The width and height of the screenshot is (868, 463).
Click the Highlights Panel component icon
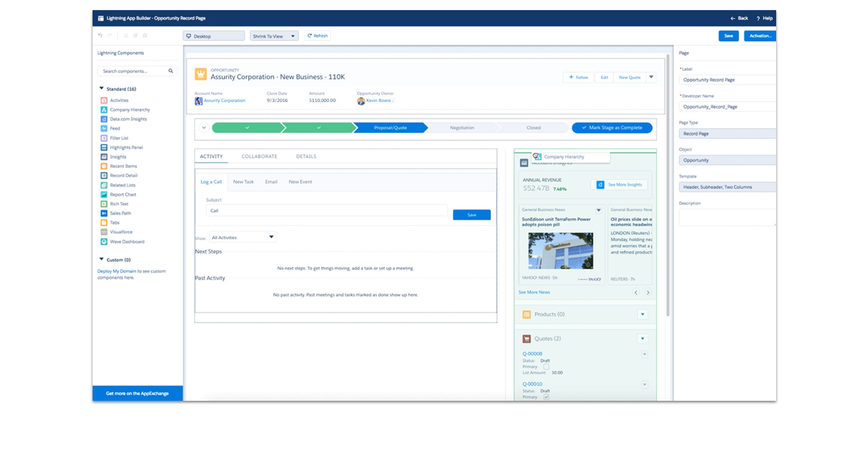(104, 148)
